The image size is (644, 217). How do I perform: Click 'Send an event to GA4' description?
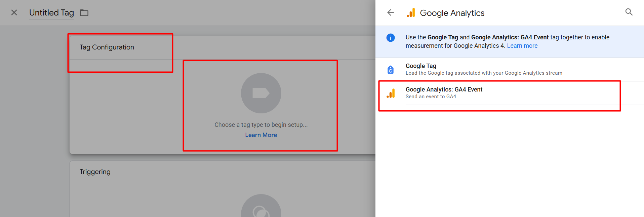click(x=431, y=97)
